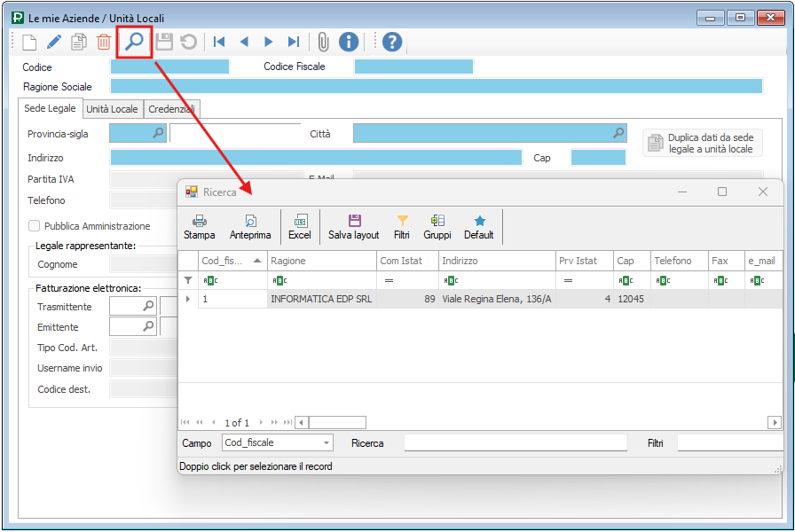795x532 pixels.
Task: Click Stampa in the Ricerca toolbar
Action: click(x=200, y=227)
